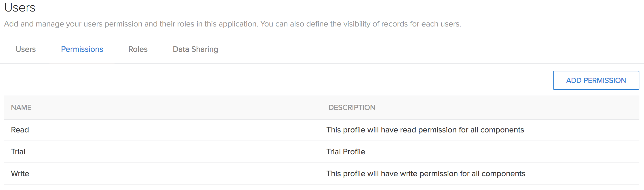644x190 pixels.
Task: Click the Write permission name
Action: click(20, 174)
